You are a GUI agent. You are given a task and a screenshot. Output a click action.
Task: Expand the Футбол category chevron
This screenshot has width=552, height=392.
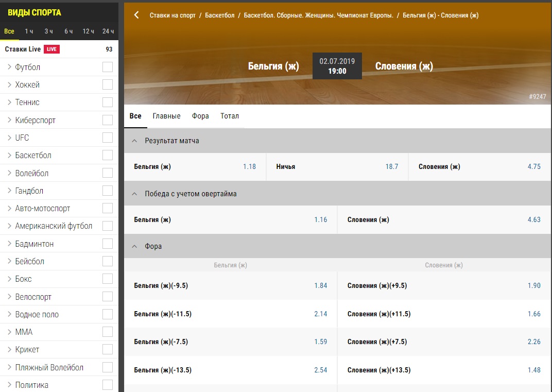pos(9,67)
